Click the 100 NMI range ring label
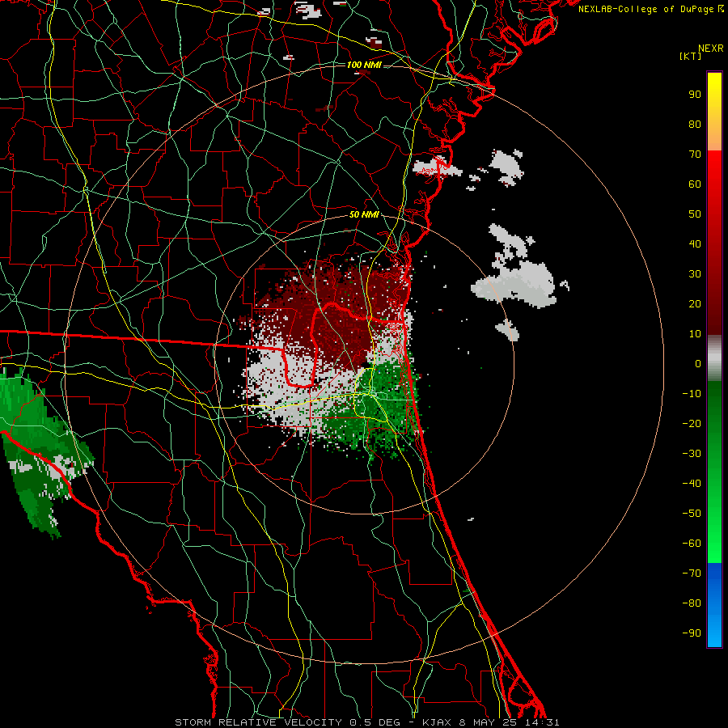The image size is (728, 728). (364, 65)
